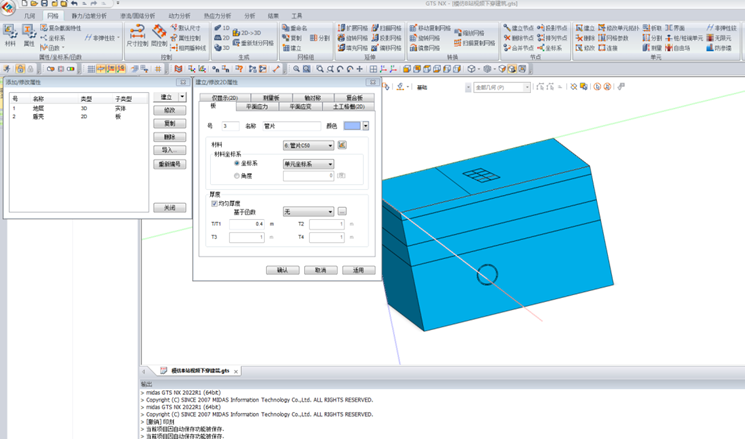The height and width of the screenshot is (439, 745).
Task: Click the 网格参数 mesh parameter icon
Action: tap(613, 38)
